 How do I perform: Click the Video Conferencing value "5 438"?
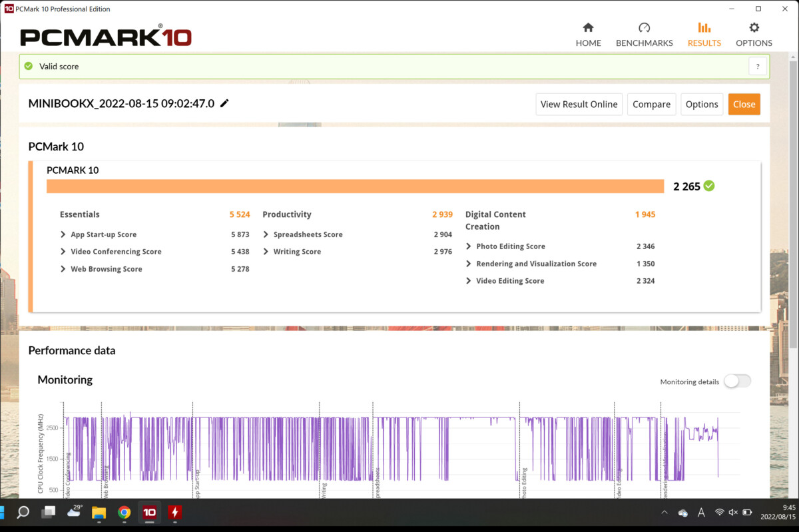pos(240,252)
